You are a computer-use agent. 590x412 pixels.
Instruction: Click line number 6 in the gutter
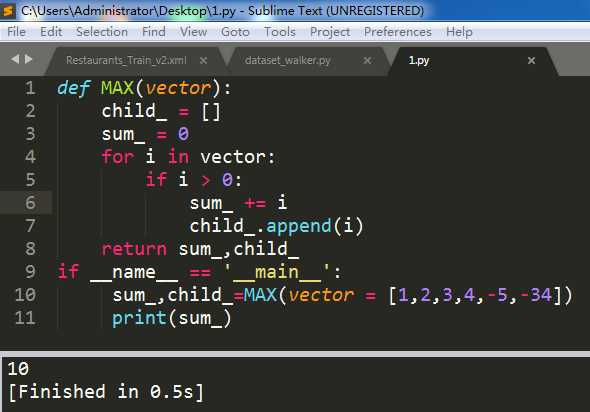click(x=30, y=203)
